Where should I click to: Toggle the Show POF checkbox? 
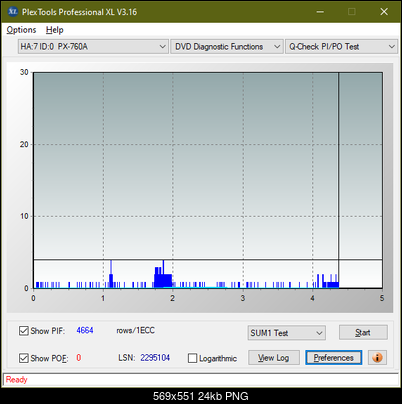point(24,358)
